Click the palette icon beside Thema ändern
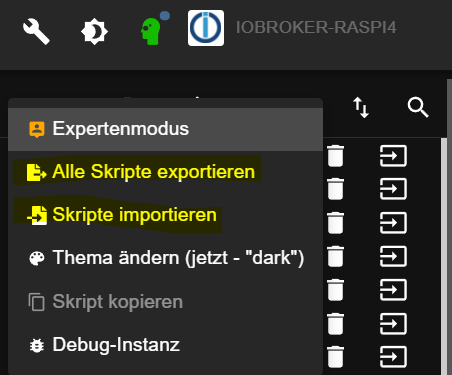This screenshot has width=452, height=375. click(x=37, y=259)
